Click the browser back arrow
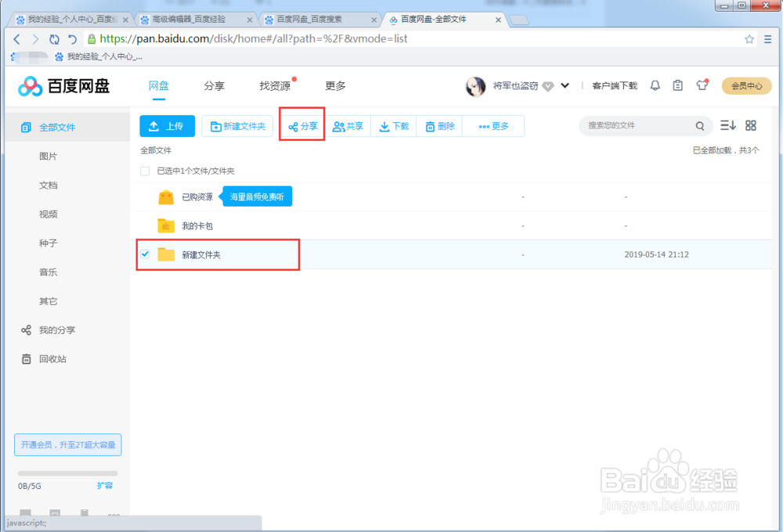 (x=17, y=39)
